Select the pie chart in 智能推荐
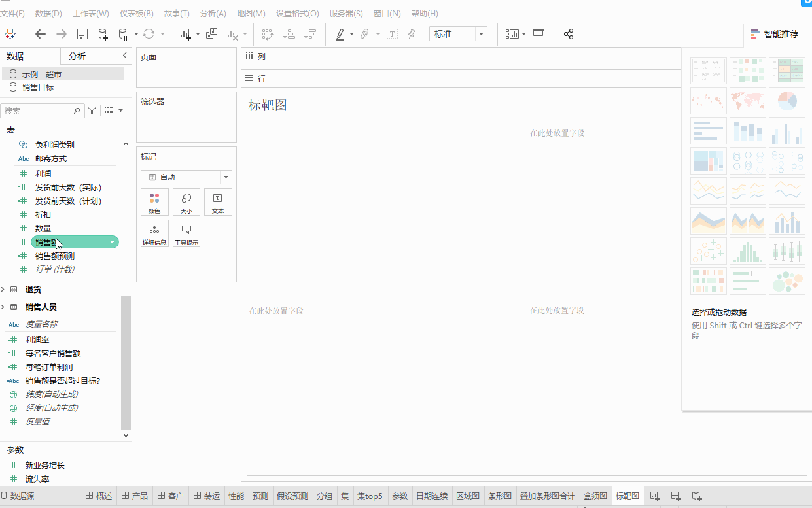 coord(787,101)
